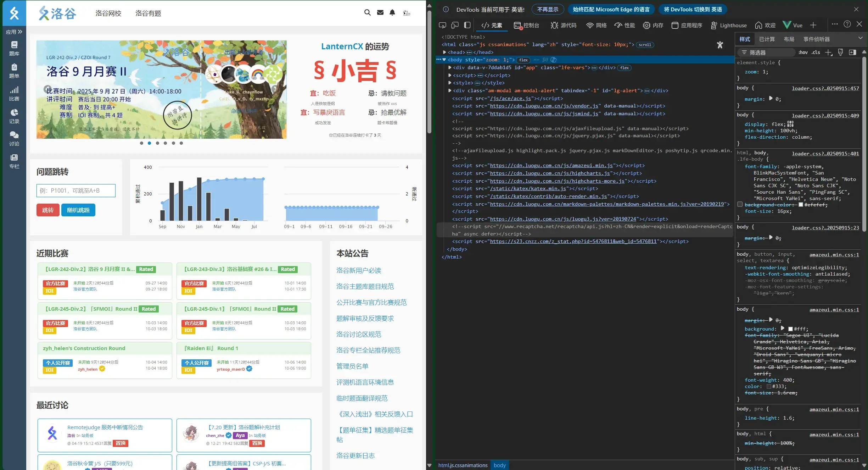Expand the div id="app" node
868x470 pixels.
[450, 68]
